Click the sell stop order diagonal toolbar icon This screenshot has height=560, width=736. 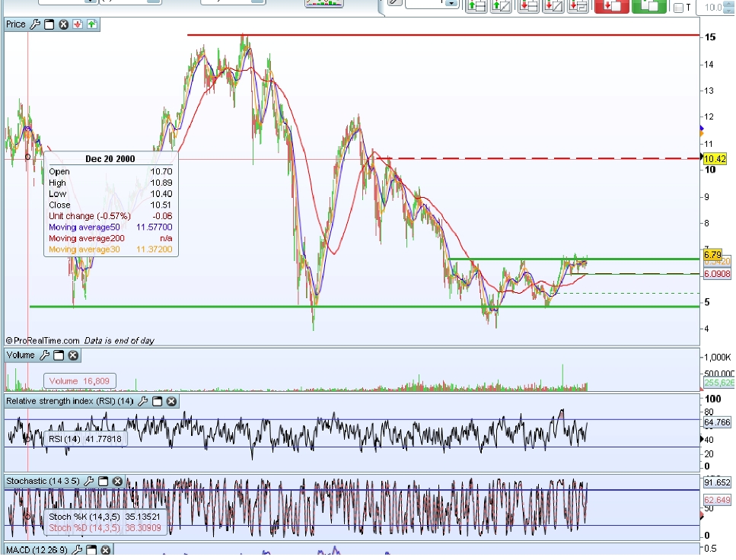pyautogui.click(x=553, y=5)
